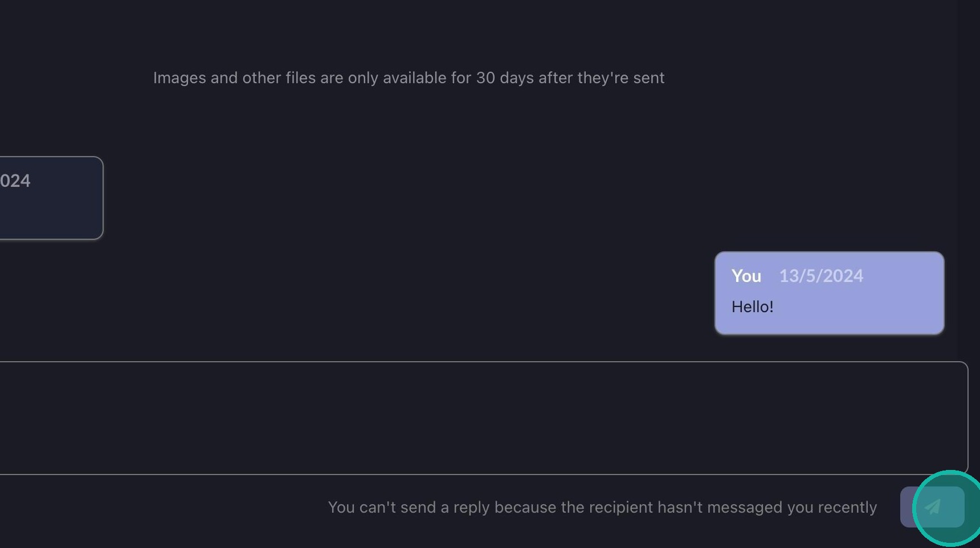Click "You can't" at start of reply warning
This screenshot has height=548, width=980.
coord(362,508)
